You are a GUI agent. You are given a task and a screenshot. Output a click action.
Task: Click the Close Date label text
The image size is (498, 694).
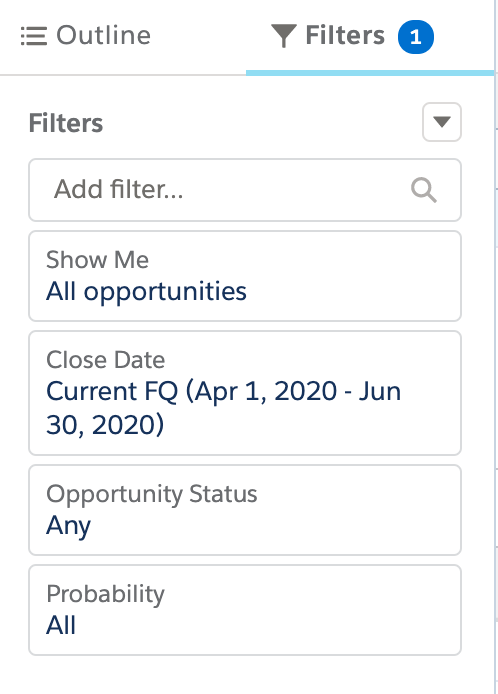106,360
